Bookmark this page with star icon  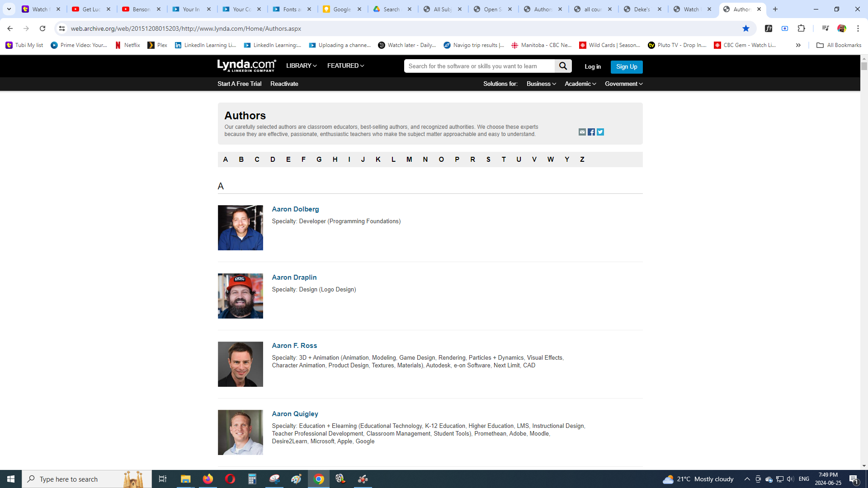pos(746,28)
